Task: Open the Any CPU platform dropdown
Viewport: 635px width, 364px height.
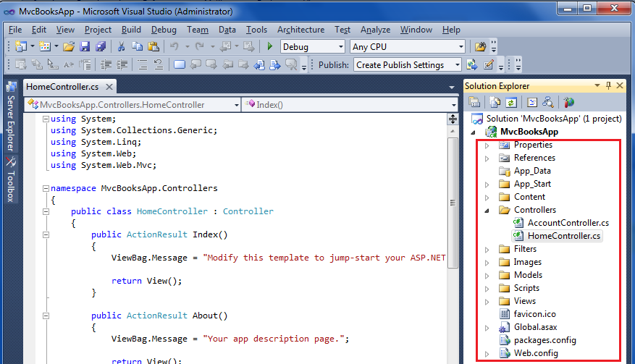Action: coord(461,46)
